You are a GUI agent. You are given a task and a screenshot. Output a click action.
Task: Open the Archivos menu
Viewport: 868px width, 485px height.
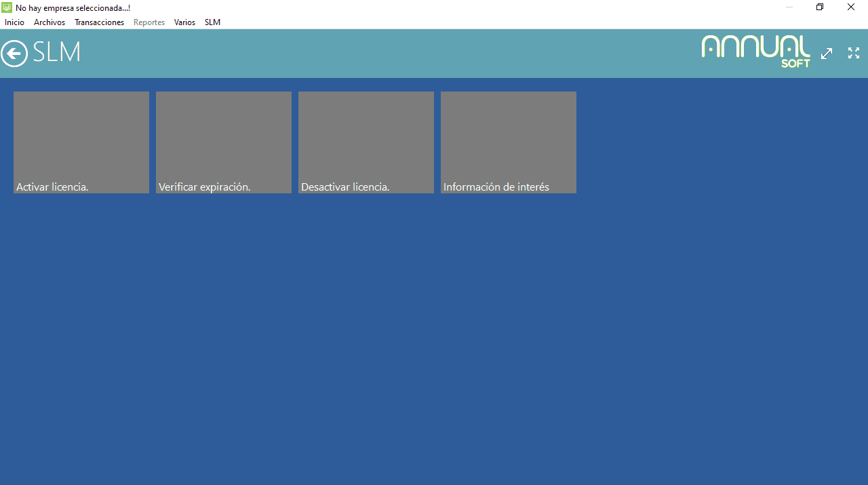point(50,22)
